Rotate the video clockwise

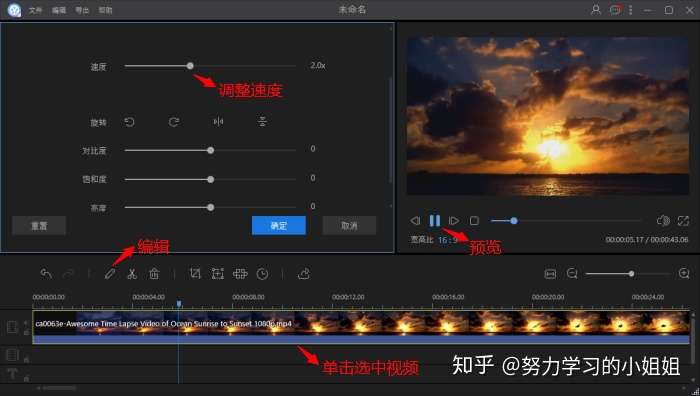click(174, 122)
